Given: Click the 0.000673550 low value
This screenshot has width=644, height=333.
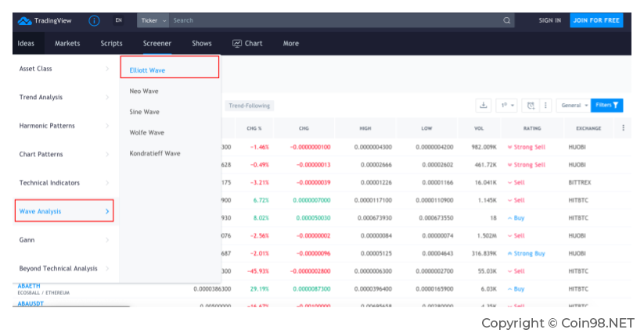Looking at the screenshot, I should click(x=436, y=218).
